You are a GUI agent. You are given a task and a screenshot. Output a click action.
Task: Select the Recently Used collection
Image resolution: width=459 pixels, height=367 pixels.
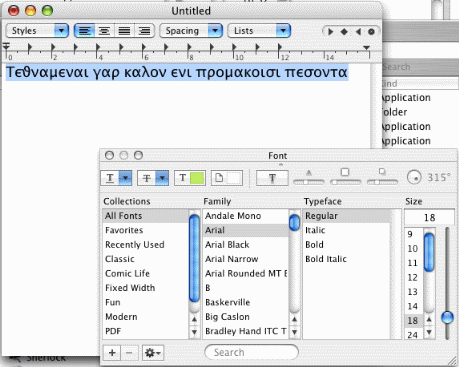pyautogui.click(x=146, y=245)
